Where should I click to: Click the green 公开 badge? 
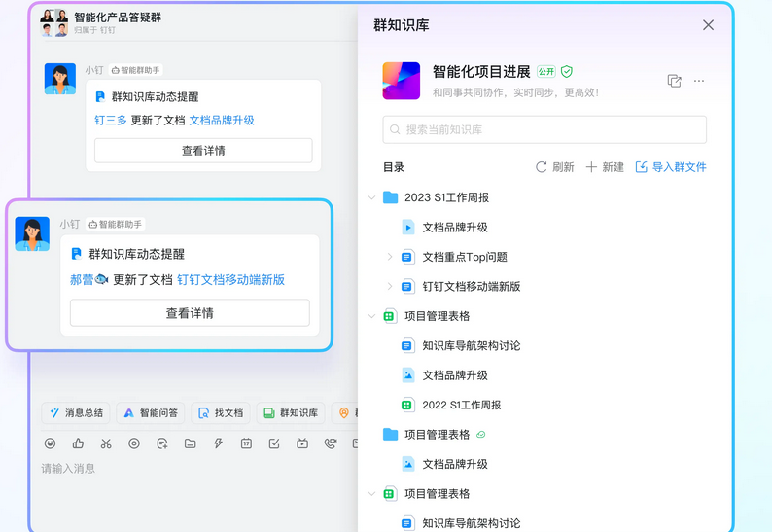[546, 72]
